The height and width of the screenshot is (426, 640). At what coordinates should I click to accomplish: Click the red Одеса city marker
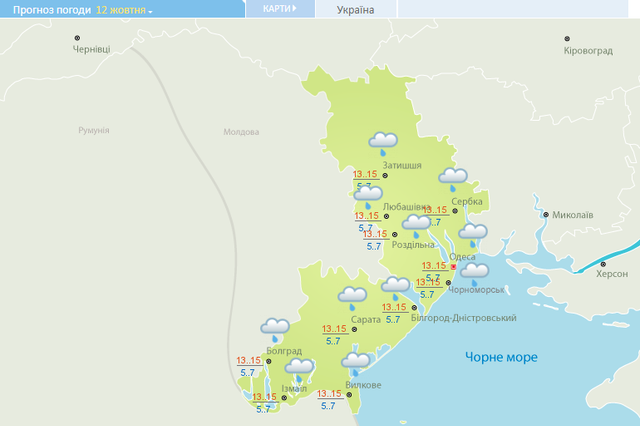click(453, 267)
